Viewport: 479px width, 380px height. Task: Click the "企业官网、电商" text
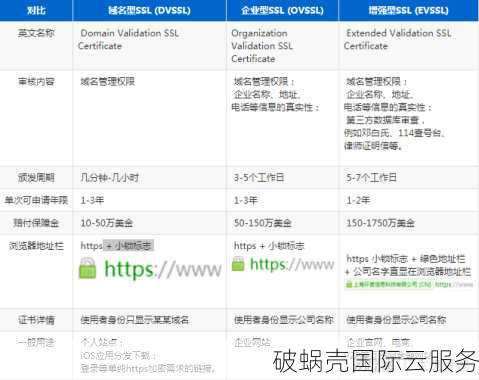(x=378, y=342)
